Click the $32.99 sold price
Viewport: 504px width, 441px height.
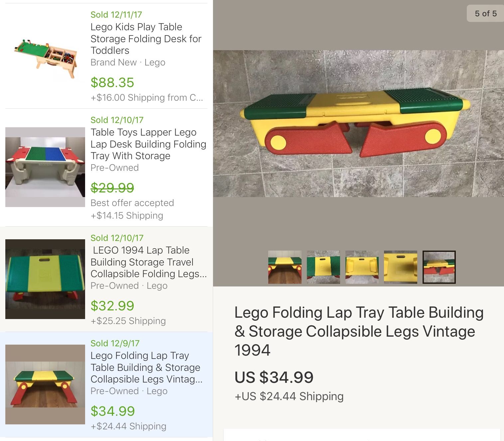(x=112, y=306)
